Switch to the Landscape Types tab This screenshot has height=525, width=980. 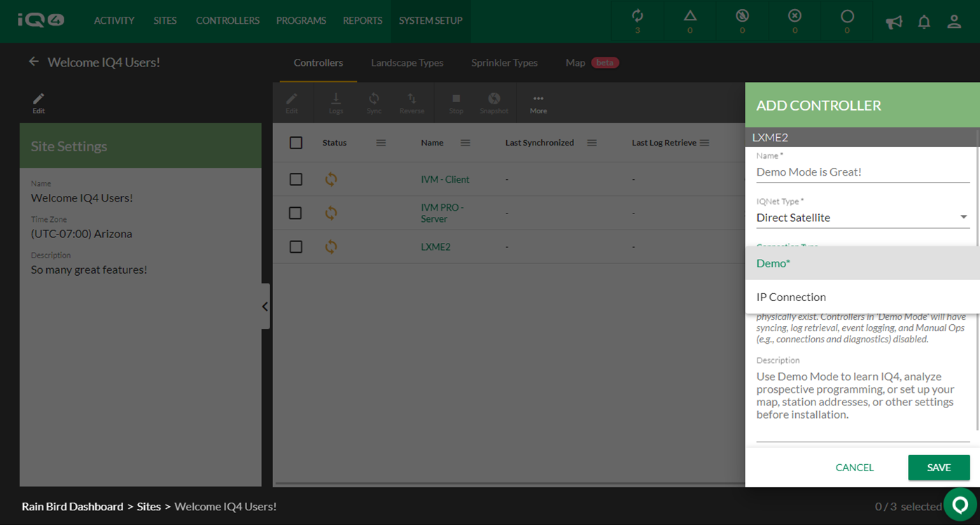click(x=407, y=63)
